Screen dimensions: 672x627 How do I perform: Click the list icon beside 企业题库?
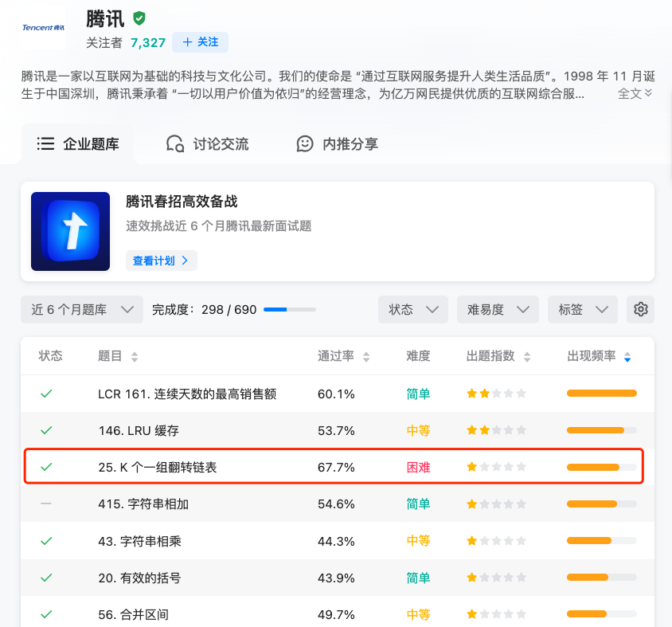[45, 143]
